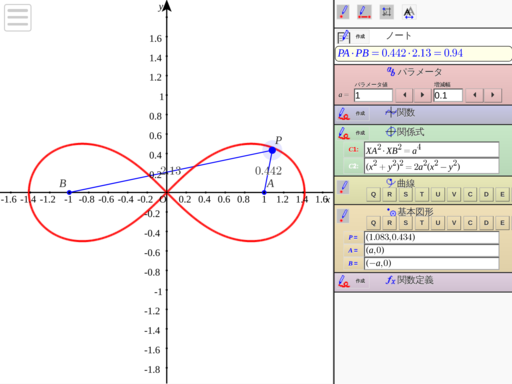Screen dimensions: 512x384
Task: Click the Q button in 曲線 section
Action: pyautogui.click(x=373, y=194)
